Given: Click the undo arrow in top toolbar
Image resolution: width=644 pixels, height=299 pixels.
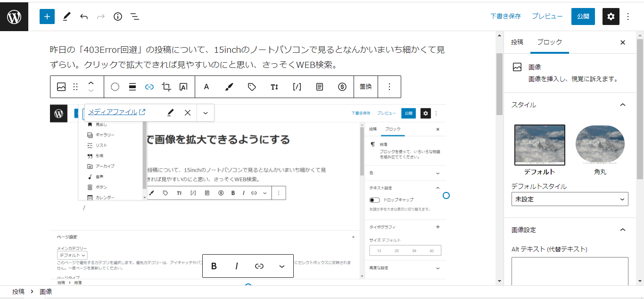Looking at the screenshot, I should 84,17.
